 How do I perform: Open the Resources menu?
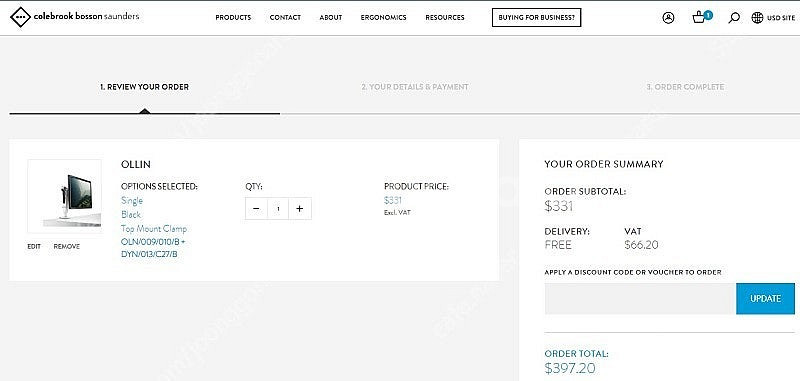click(445, 18)
